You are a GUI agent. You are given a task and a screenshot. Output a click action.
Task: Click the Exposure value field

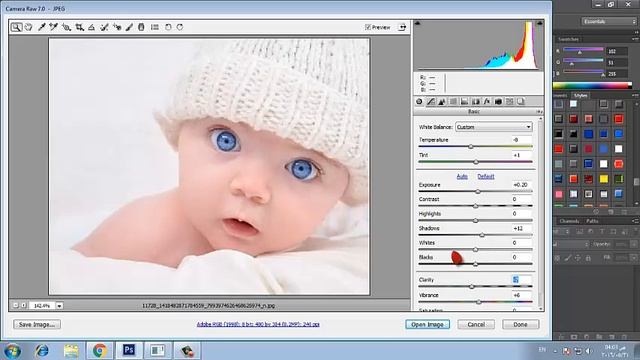(522, 185)
